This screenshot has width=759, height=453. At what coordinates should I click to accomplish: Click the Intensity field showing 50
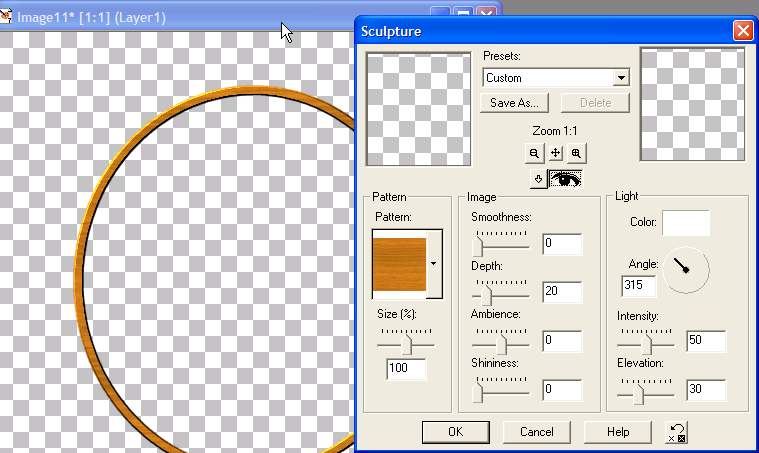coord(706,340)
